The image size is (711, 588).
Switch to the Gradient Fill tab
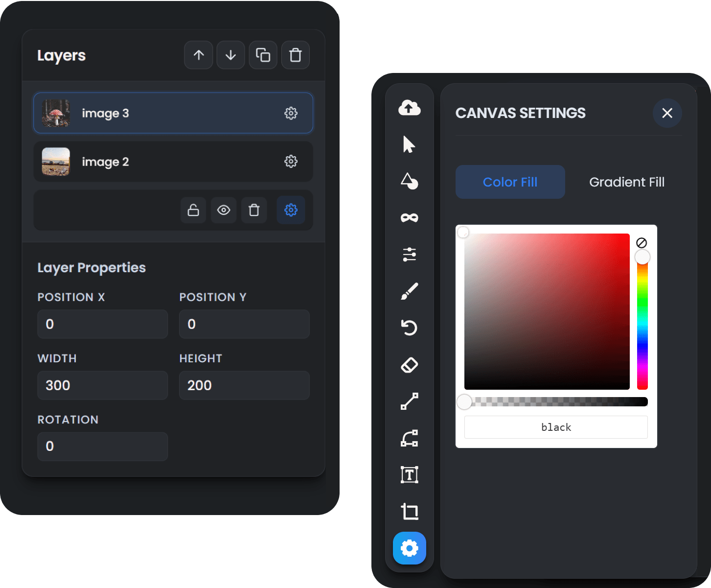coord(627,182)
